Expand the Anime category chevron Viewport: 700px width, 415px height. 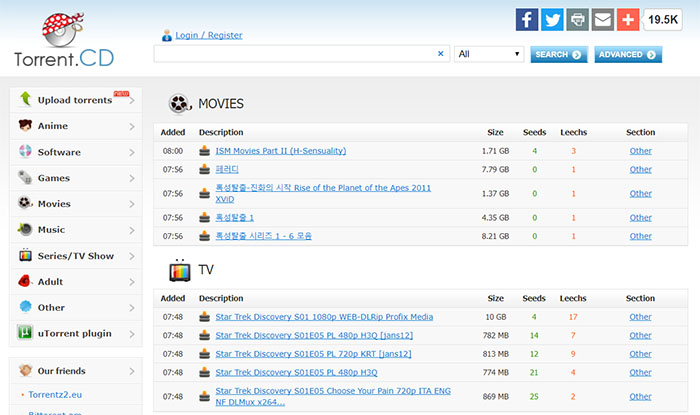coord(132,126)
